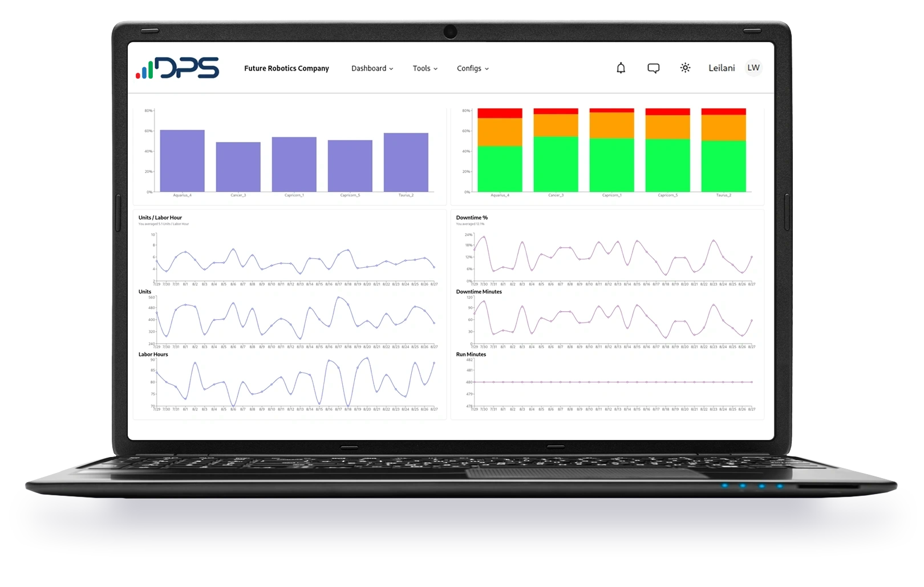Select the purple Capricorn_5 bar

(350, 166)
